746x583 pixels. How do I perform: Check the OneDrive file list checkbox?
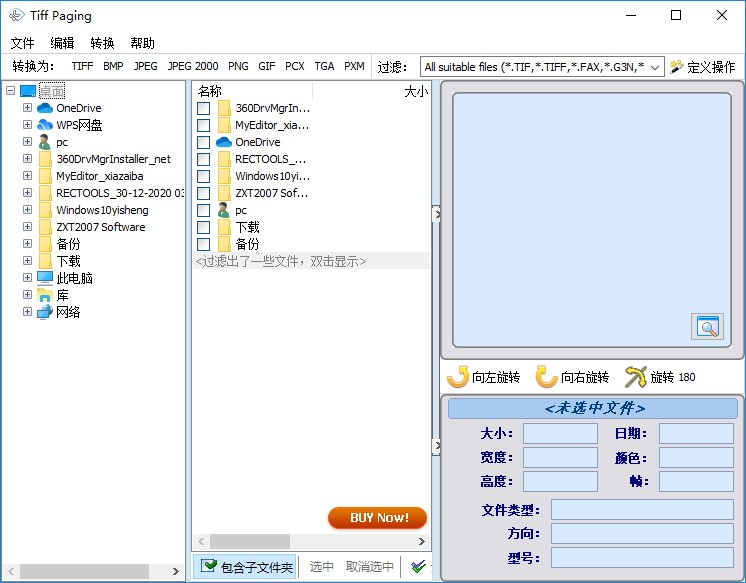[204, 142]
